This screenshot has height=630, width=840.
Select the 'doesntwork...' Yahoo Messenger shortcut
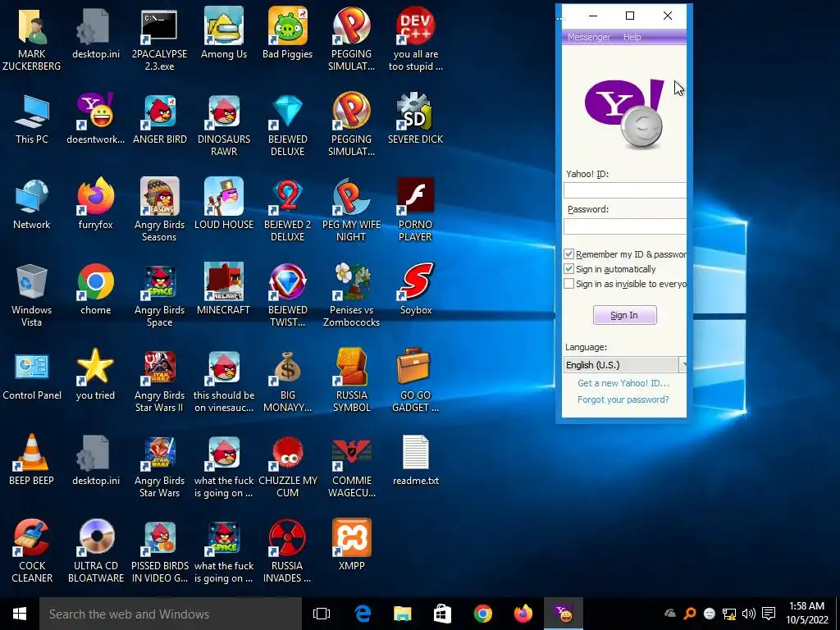(96, 118)
